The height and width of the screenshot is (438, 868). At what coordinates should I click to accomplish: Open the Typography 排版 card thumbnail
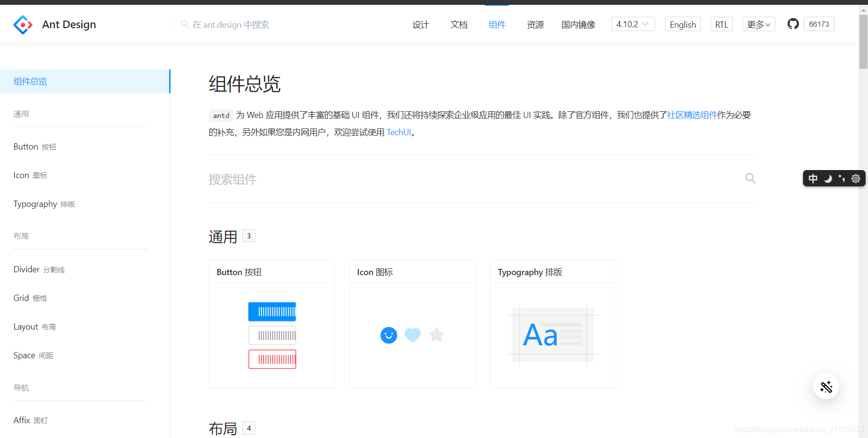(553, 335)
